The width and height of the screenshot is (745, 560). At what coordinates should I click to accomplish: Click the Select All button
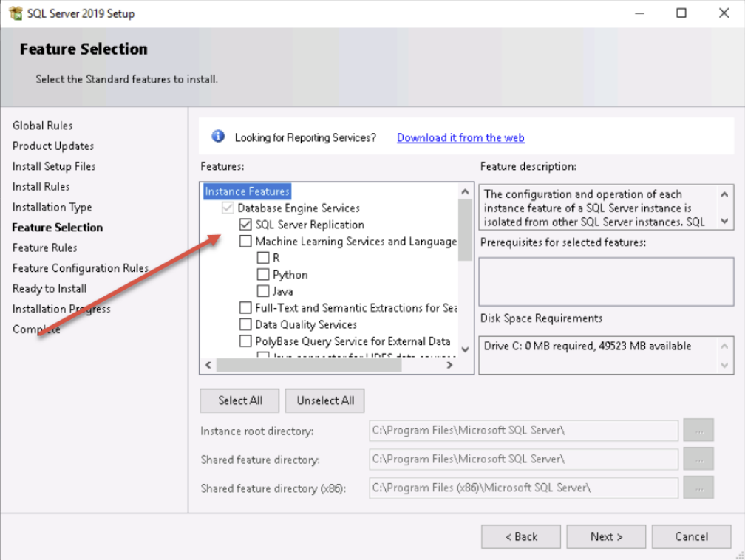tap(240, 400)
